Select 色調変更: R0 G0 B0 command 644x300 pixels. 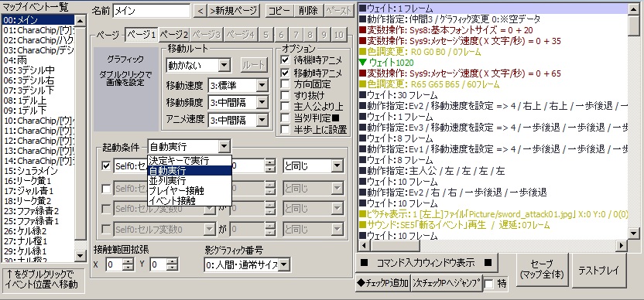pos(493,52)
